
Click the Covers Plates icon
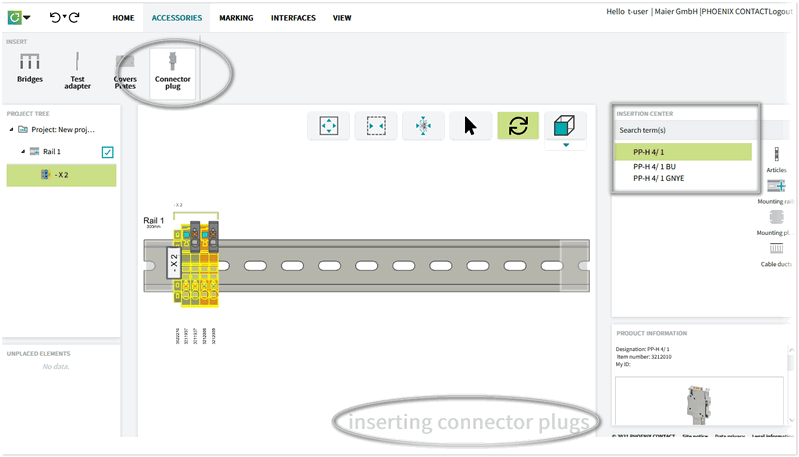[x=125, y=68]
